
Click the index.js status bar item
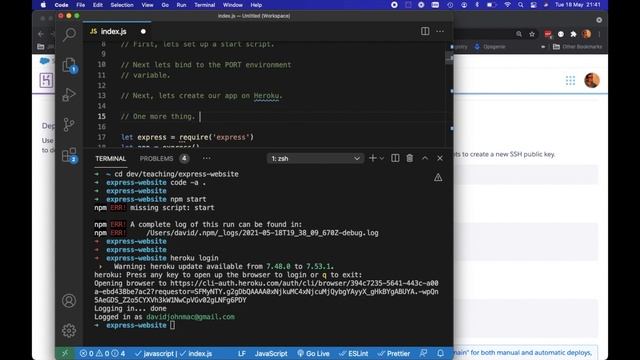pos(196,353)
